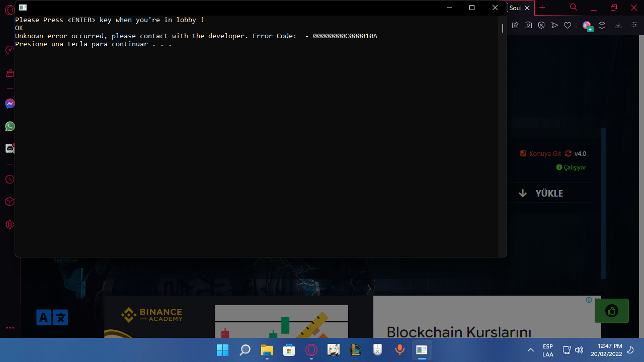Screen dimensions: 644x362
Task: Open the easy setup sliders icon
Action: click(634, 25)
